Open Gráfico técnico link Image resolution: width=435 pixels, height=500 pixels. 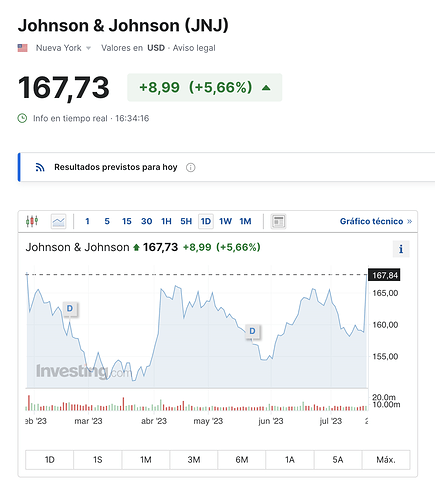tap(376, 221)
